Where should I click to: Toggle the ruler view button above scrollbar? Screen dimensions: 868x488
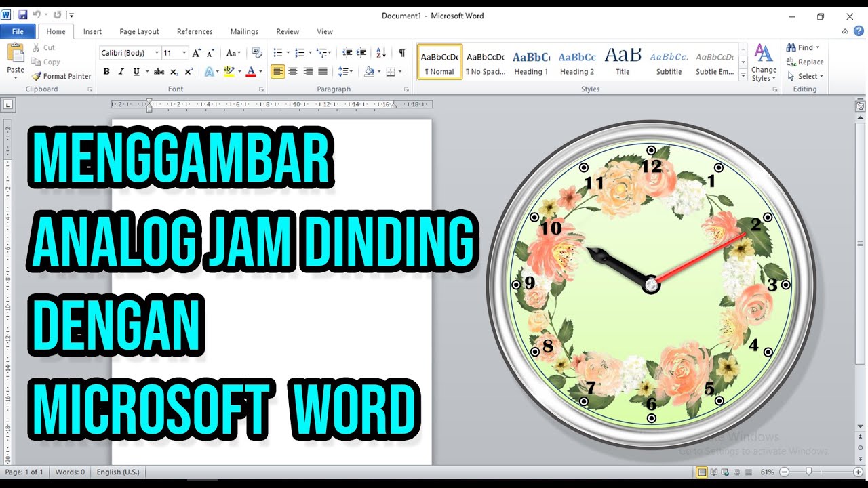point(861,106)
